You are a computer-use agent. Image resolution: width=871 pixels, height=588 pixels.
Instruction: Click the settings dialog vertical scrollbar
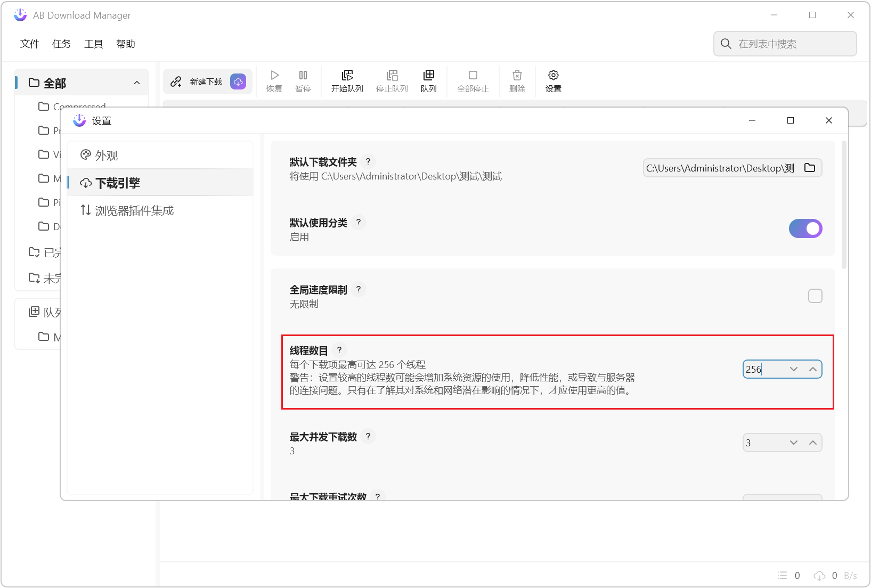(x=844, y=205)
